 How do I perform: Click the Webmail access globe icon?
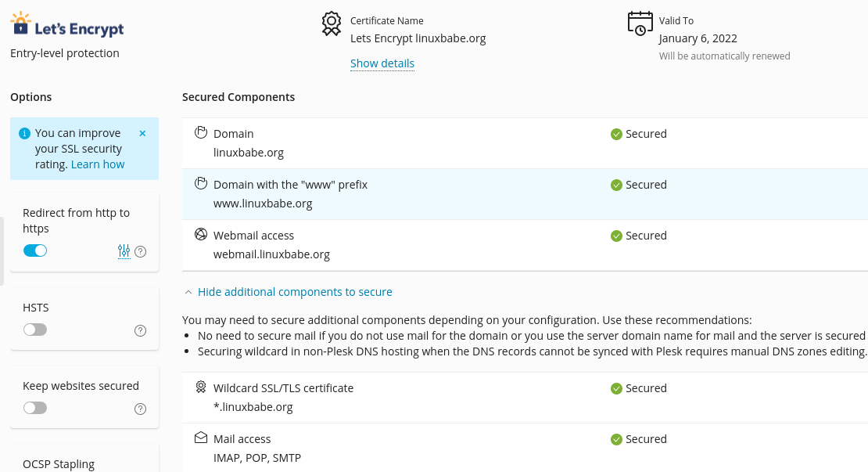pos(201,235)
